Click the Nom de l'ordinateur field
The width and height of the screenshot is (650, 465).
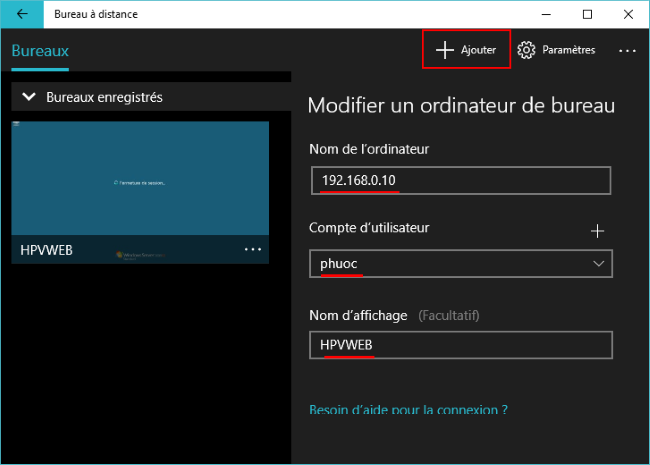[460, 181]
